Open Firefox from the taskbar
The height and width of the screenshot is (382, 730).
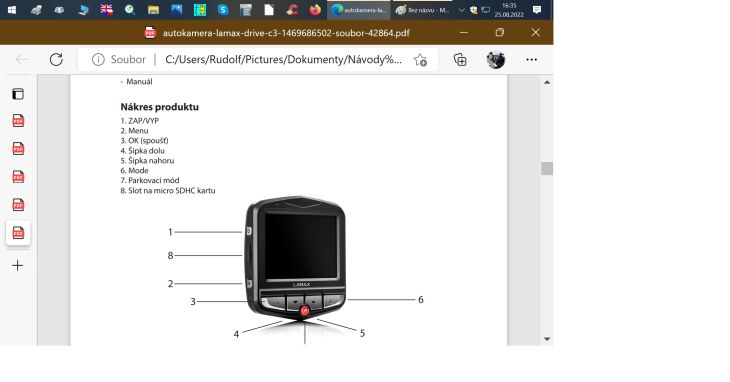[315, 10]
